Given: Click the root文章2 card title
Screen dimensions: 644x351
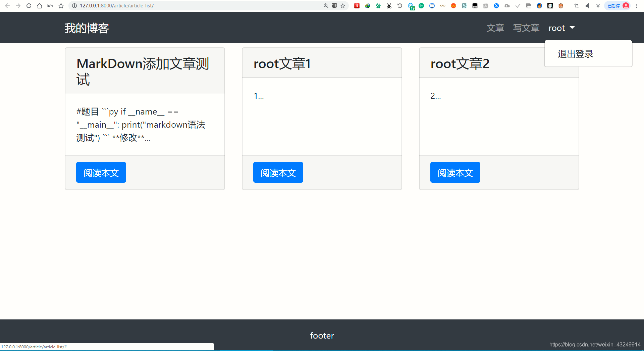Looking at the screenshot, I should tap(460, 63).
